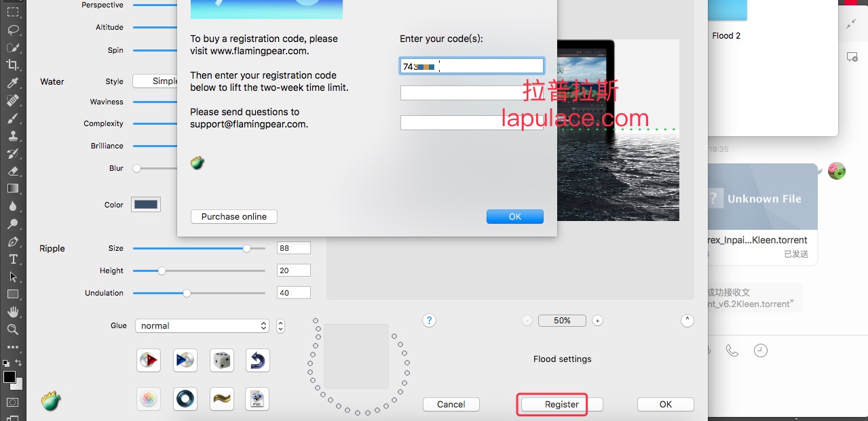This screenshot has width=868, height=421.
Task: Toggle Quick Mask mode icon
Action: coord(13,402)
